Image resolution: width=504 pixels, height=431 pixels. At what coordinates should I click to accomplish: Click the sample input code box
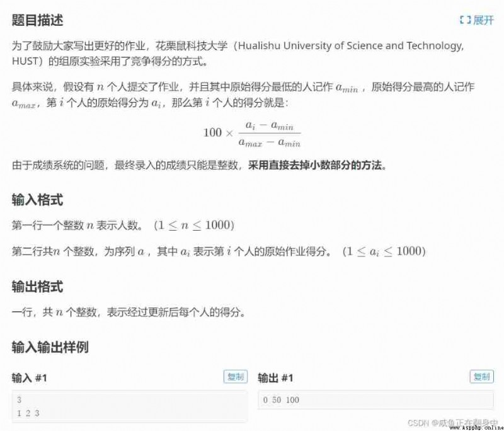point(130,406)
